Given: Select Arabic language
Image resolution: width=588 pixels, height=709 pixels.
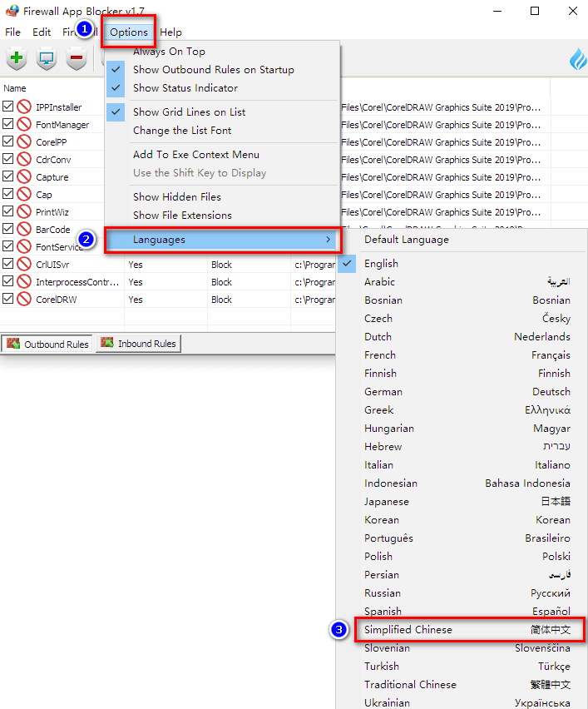Looking at the screenshot, I should pos(462,282).
